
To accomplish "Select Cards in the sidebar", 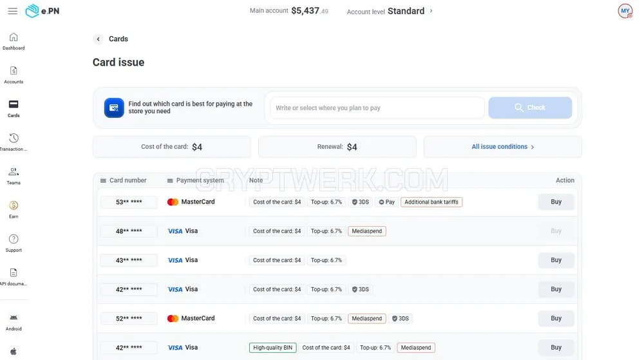I will click(14, 109).
